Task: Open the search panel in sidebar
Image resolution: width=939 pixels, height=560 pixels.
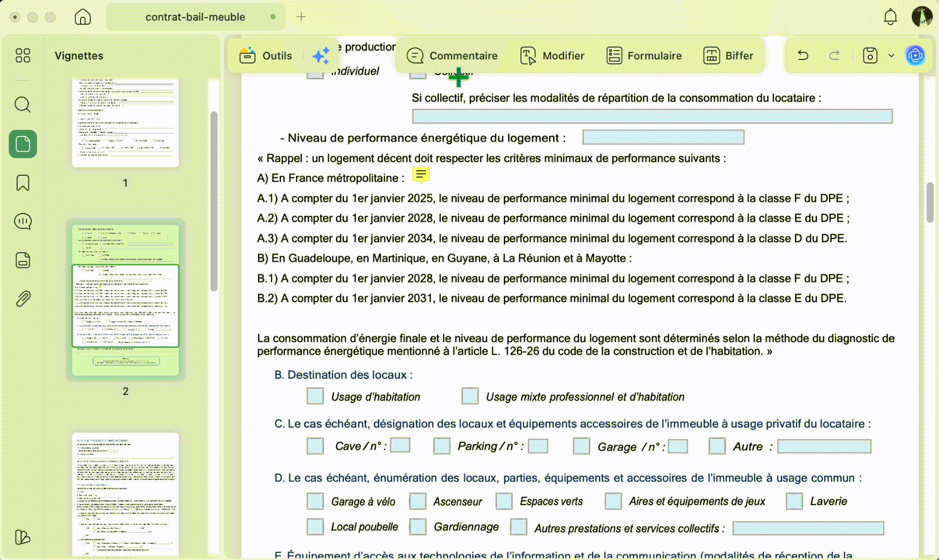Action: pos(23,105)
